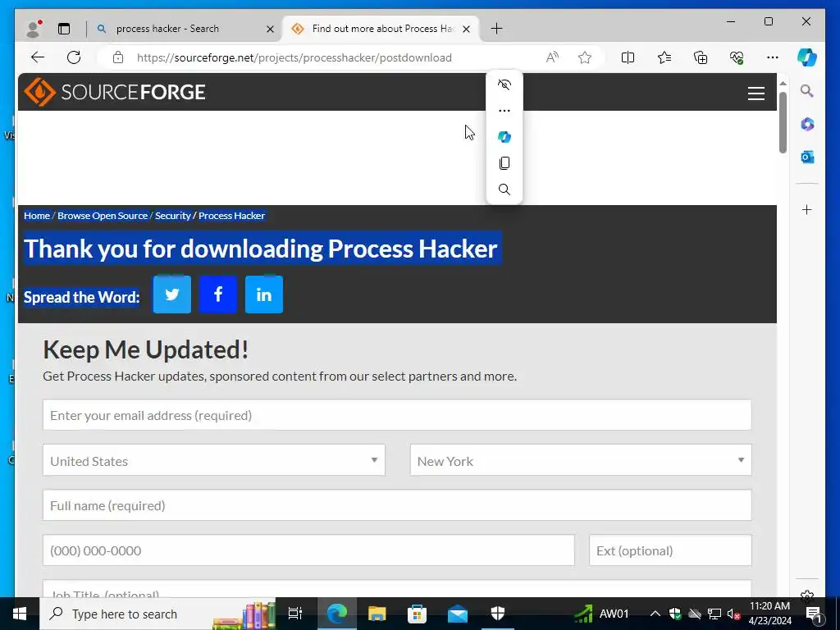Open SourceForge hamburger menu
This screenshot has height=630, width=840.
[756, 94]
